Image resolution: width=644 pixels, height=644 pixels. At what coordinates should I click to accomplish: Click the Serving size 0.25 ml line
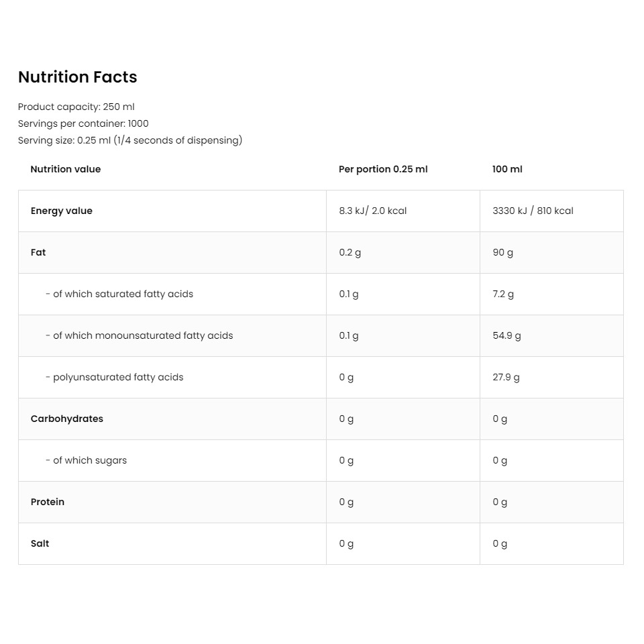[130, 140]
